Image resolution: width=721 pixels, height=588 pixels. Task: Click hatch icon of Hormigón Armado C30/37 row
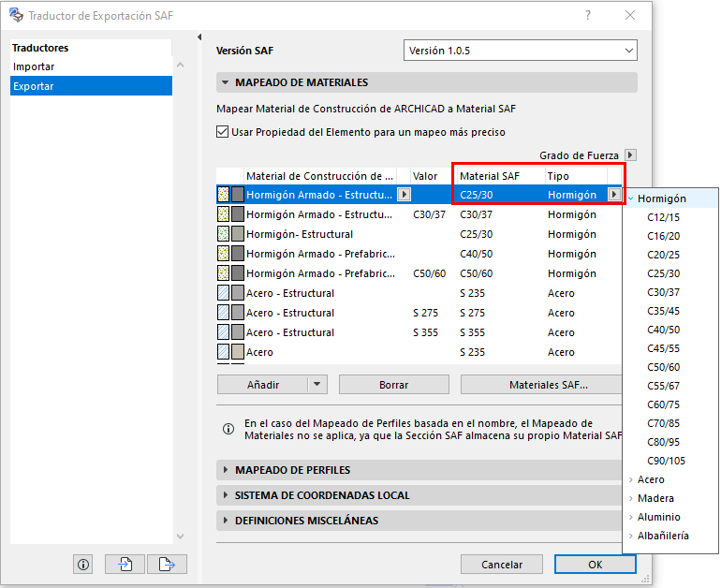click(x=223, y=213)
